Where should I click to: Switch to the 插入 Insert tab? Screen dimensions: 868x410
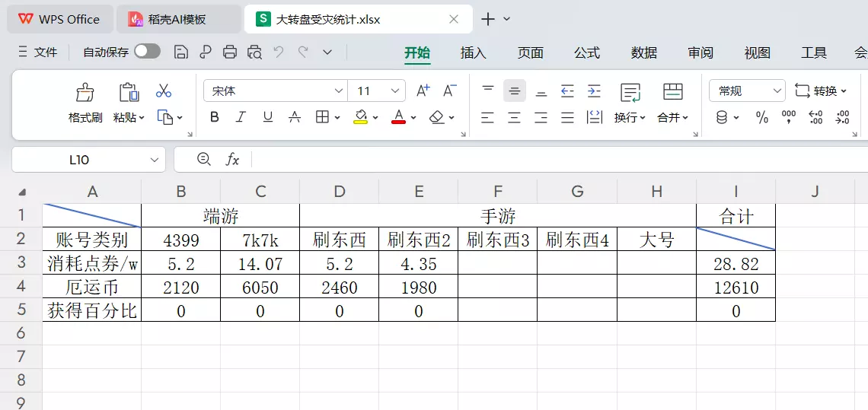[474, 52]
